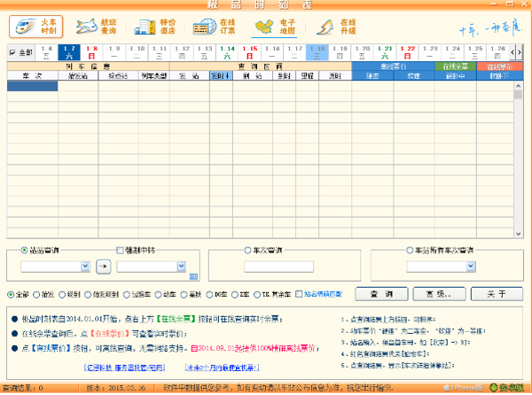Select the 1.7 六 date tab
The image size is (532, 395).
[70, 52]
